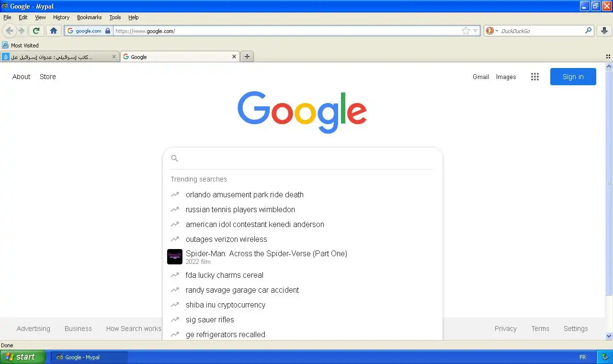Screen dimensions: 613x364
Task: Open the Google apps grid
Action: pos(535,77)
